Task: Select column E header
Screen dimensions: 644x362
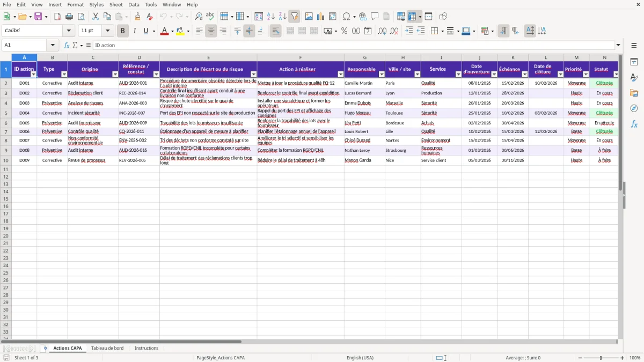Action: click(x=209, y=57)
